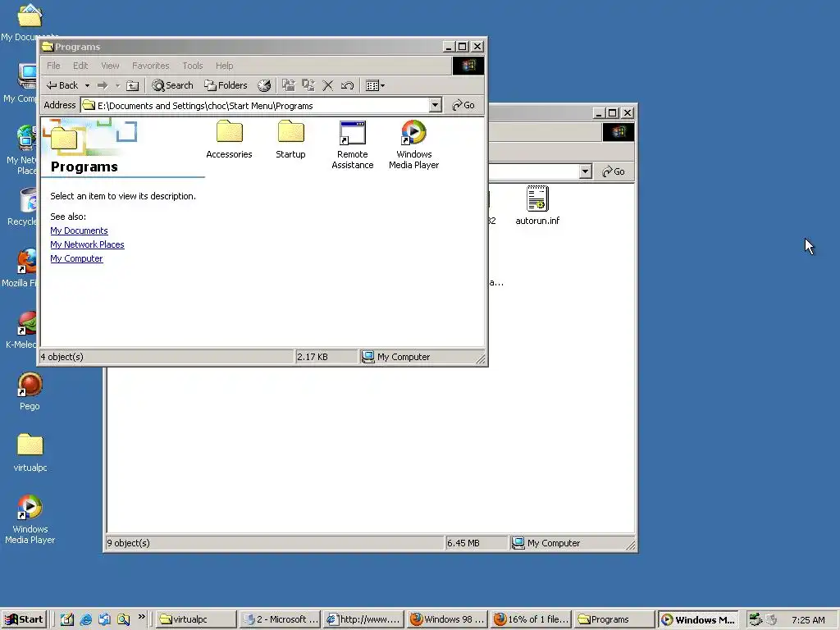Click the Programs window resize grip
Viewport: 840px width, 630px height.
pyautogui.click(x=481, y=359)
